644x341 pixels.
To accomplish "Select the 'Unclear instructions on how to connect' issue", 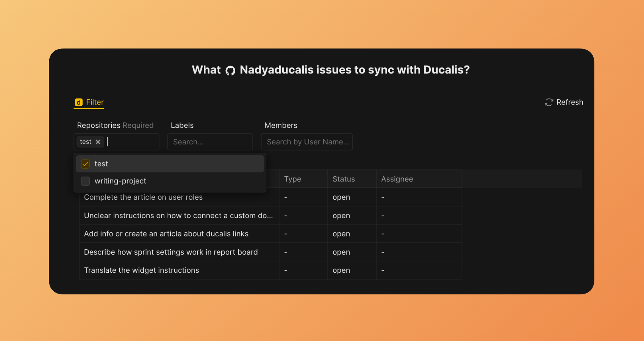I will 178,216.
